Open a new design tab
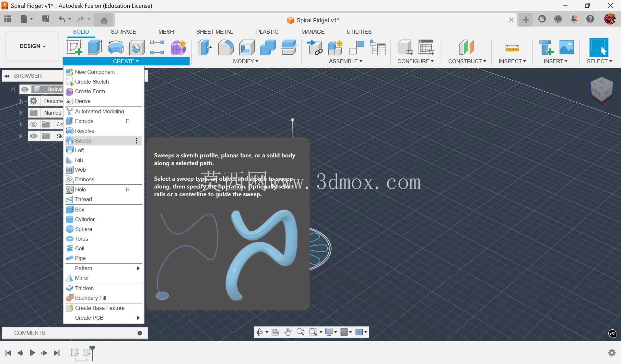Viewport: 621px width, 364px height. [526, 20]
